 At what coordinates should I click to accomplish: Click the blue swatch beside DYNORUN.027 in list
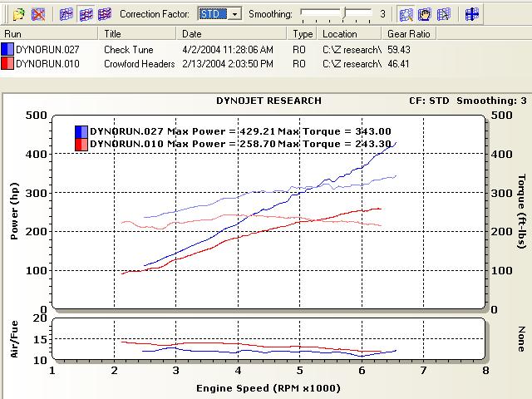pyautogui.click(x=8, y=50)
